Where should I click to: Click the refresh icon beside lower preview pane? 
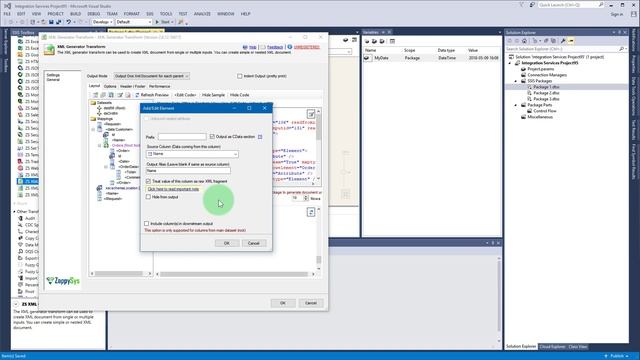coord(311,212)
